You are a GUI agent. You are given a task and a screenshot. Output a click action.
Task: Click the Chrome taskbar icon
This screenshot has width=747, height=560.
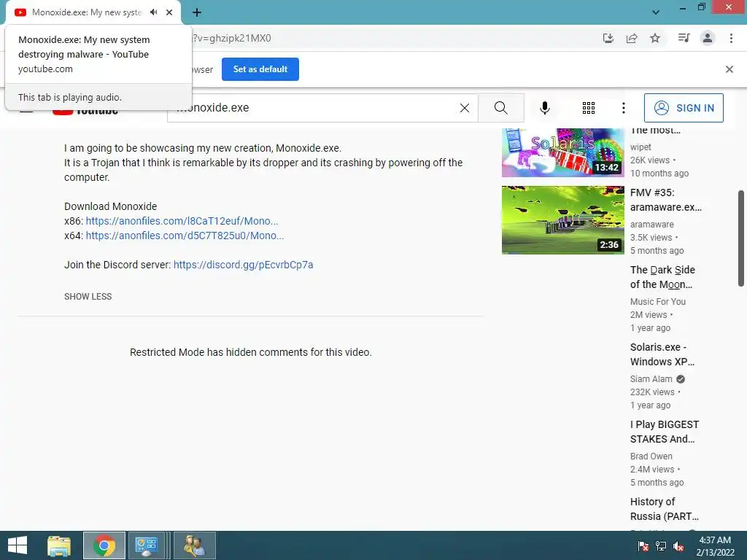coord(104,545)
